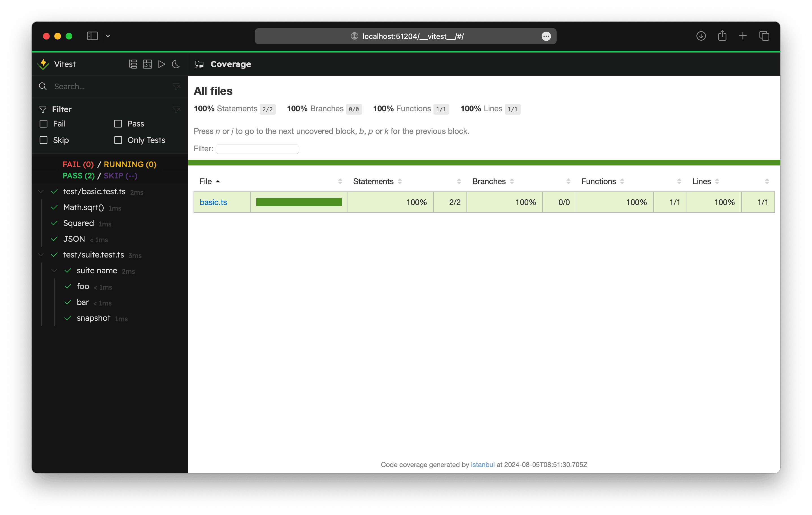Click the green coverage bar for basic.ts
The width and height of the screenshot is (812, 515).
[x=298, y=202]
